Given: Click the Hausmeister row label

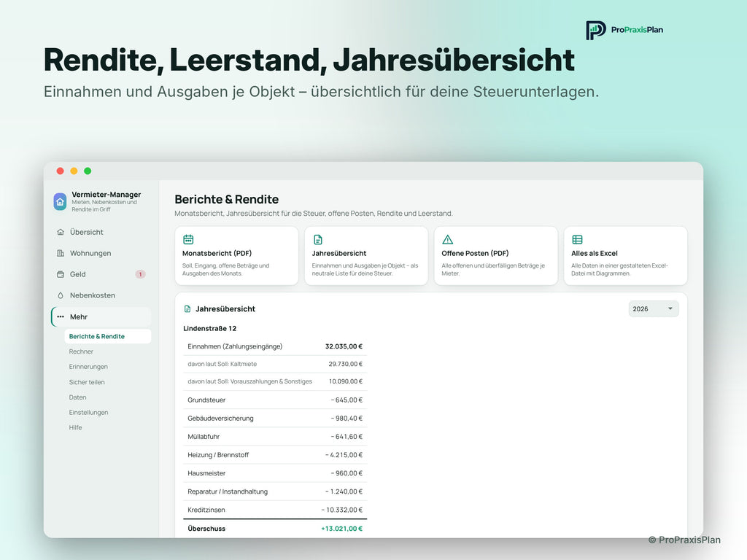Looking at the screenshot, I should coord(206,473).
